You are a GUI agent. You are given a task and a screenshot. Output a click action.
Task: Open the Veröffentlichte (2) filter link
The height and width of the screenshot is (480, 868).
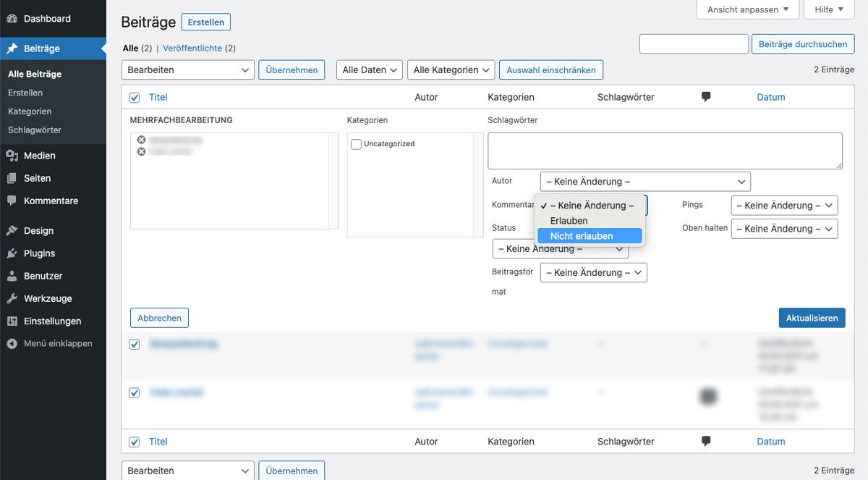point(191,47)
